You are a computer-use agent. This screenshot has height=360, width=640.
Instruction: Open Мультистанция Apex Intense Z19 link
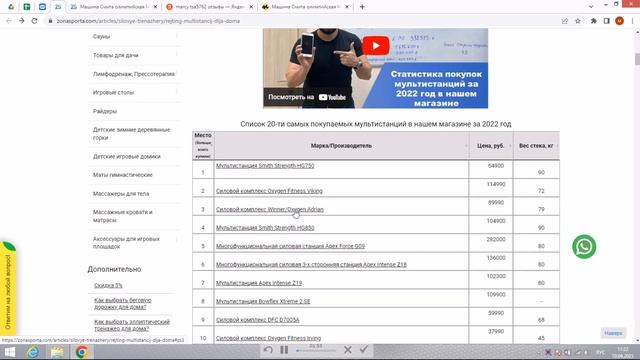point(259,283)
